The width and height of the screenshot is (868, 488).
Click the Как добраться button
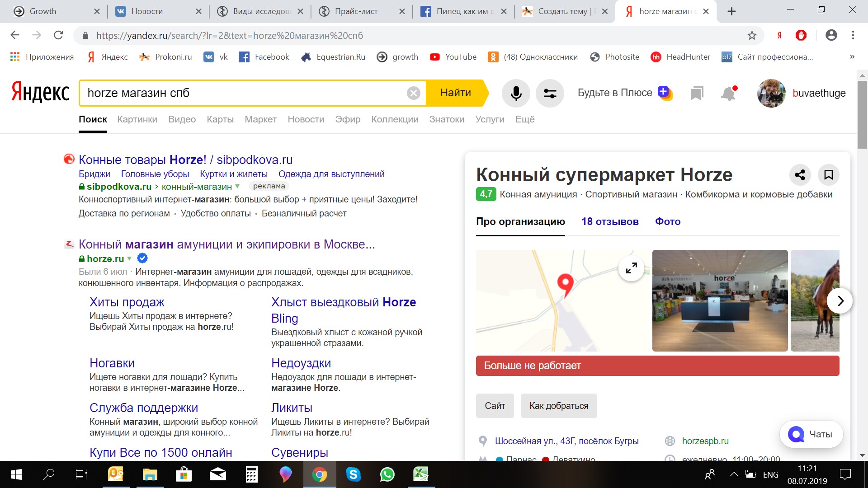(x=559, y=406)
